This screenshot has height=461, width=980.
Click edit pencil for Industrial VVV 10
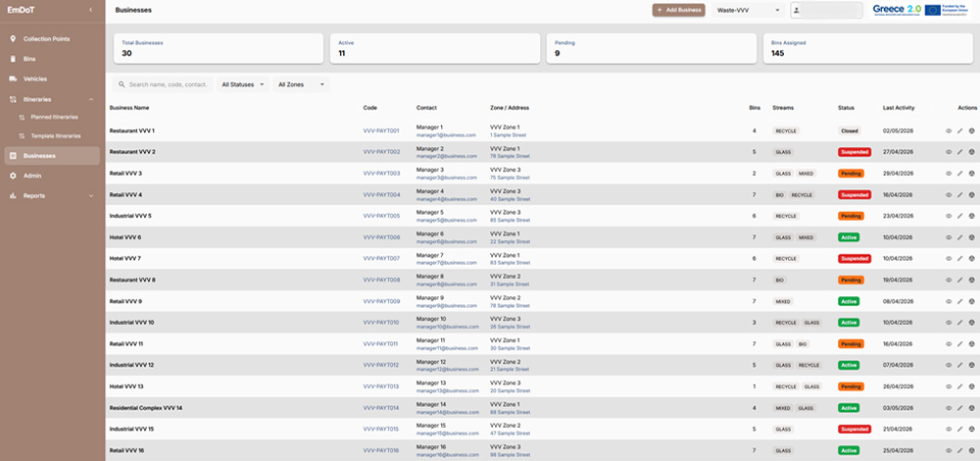960,323
